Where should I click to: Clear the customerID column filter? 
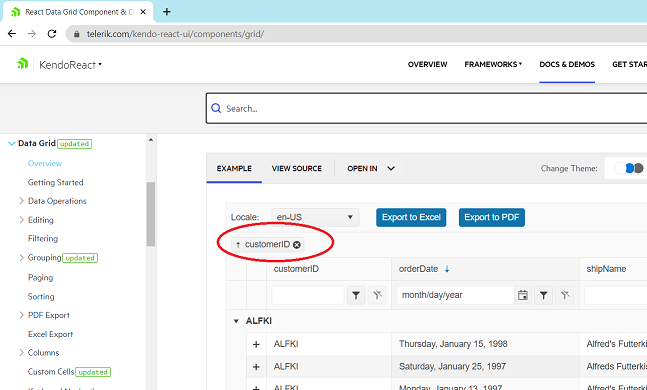tap(377, 295)
